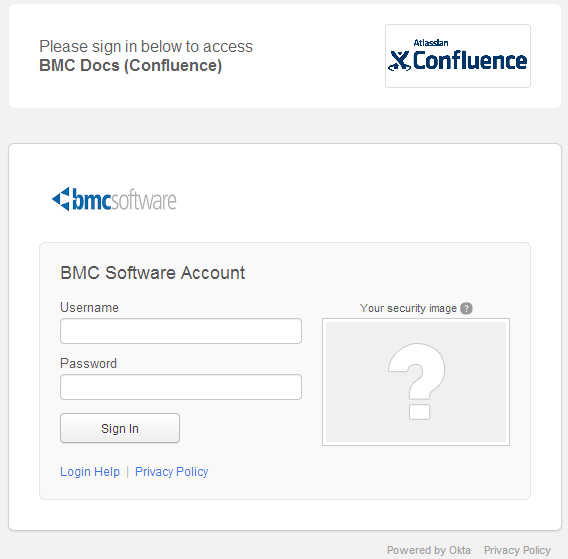Open Privacy Policy link beside Login Help
The height and width of the screenshot is (559, 568).
point(171,472)
